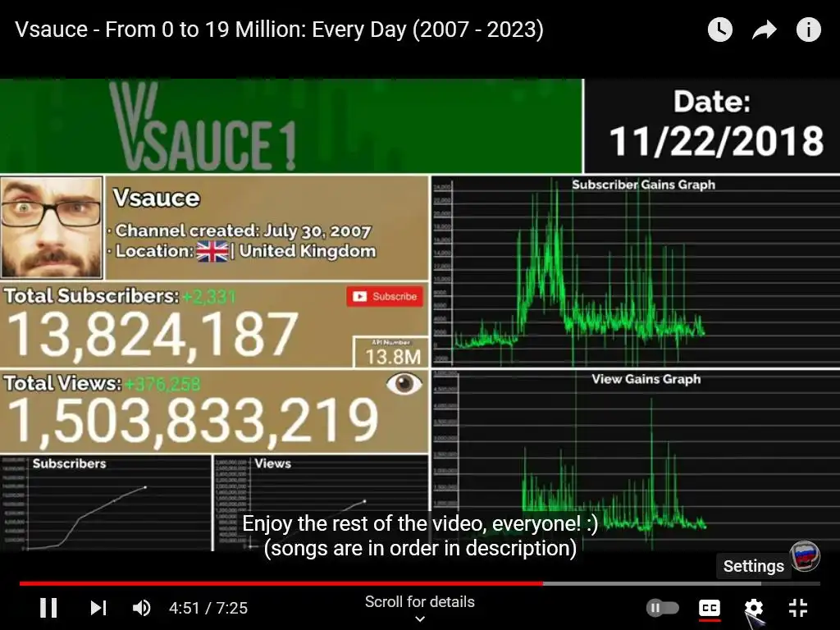Exit full screen mode
This screenshot has height=630, width=840.
click(x=798, y=608)
